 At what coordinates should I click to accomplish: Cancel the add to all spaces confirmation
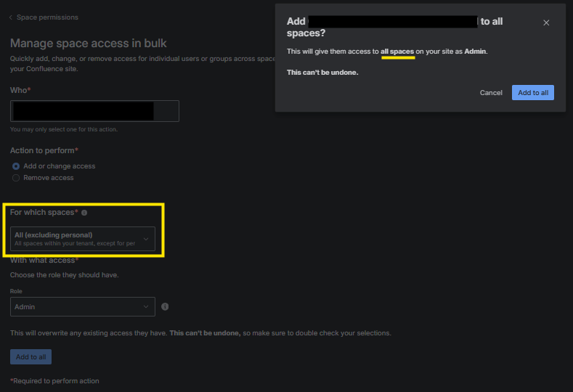[491, 93]
